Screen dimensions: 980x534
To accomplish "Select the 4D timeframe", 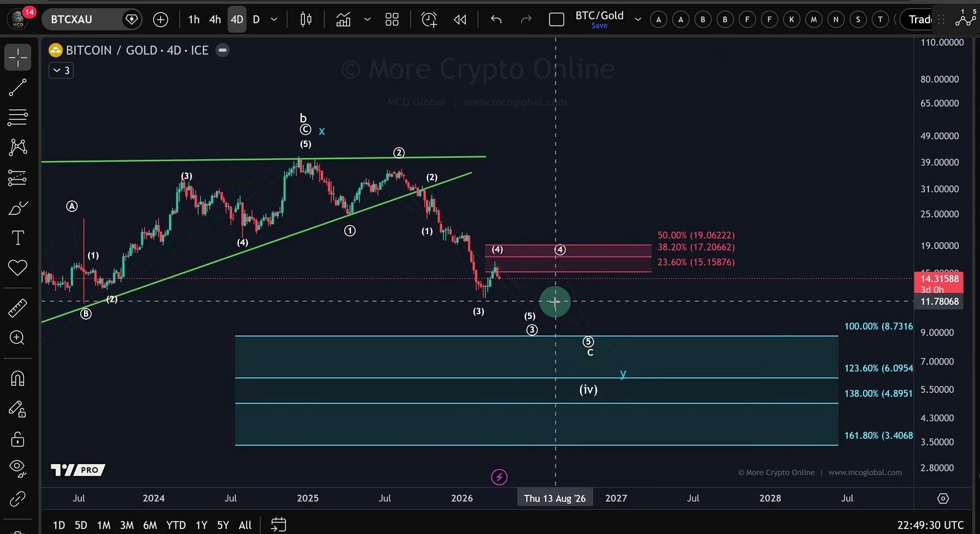I will (237, 20).
